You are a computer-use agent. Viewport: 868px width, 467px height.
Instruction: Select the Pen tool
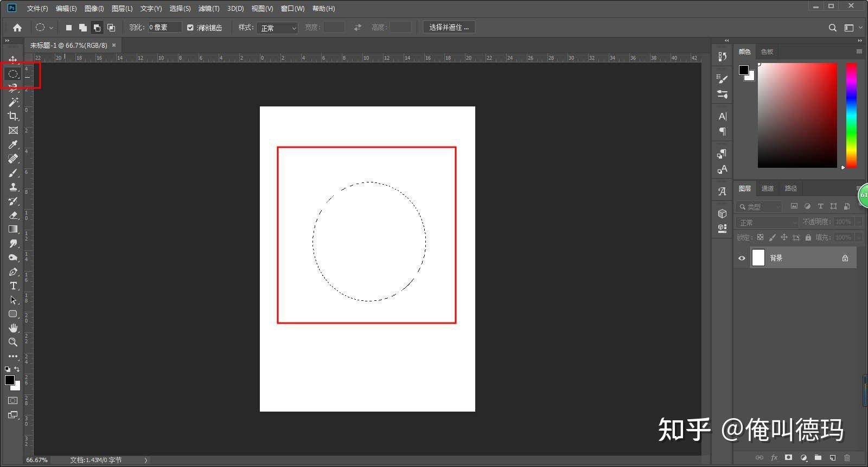click(x=13, y=272)
